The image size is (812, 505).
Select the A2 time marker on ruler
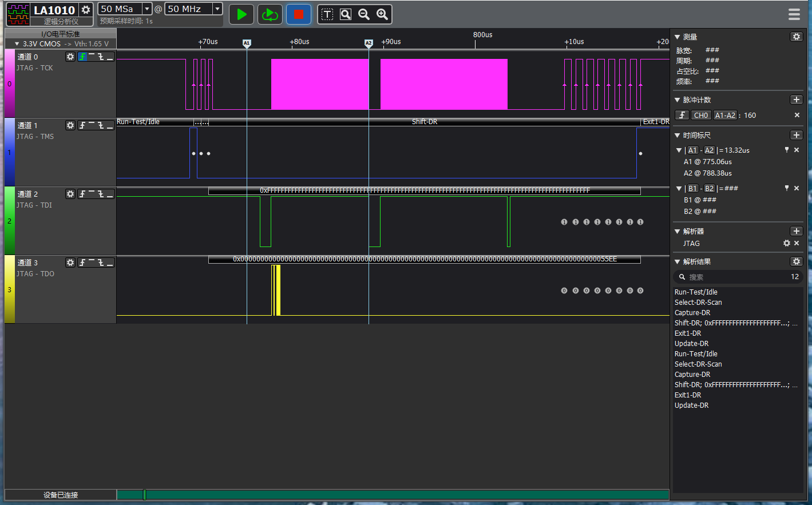[369, 43]
